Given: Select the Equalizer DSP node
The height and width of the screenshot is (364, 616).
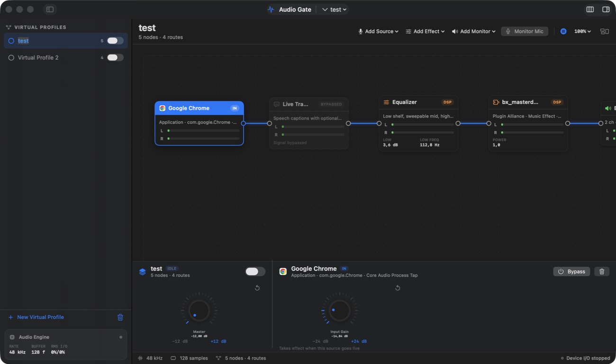Looking at the screenshot, I should 418,123.
